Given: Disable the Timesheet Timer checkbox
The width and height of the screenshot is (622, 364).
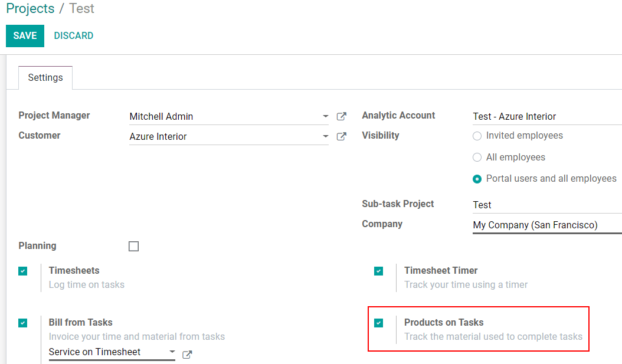Looking at the screenshot, I should coord(378,271).
